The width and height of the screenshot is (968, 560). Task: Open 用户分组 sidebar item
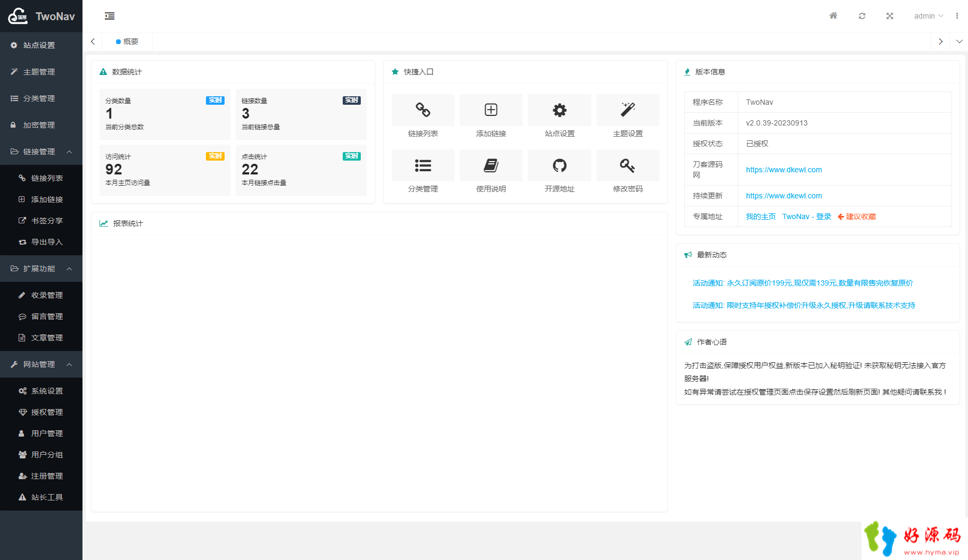pos(41,455)
